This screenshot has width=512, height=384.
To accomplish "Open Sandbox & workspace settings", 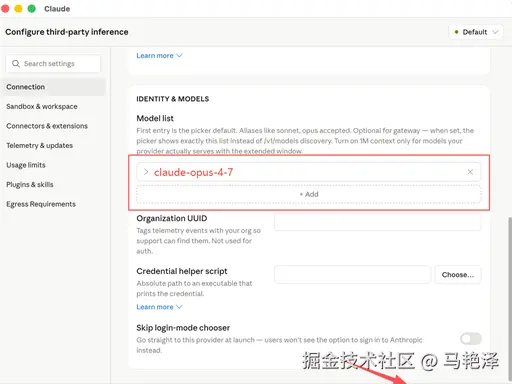I will click(42, 106).
